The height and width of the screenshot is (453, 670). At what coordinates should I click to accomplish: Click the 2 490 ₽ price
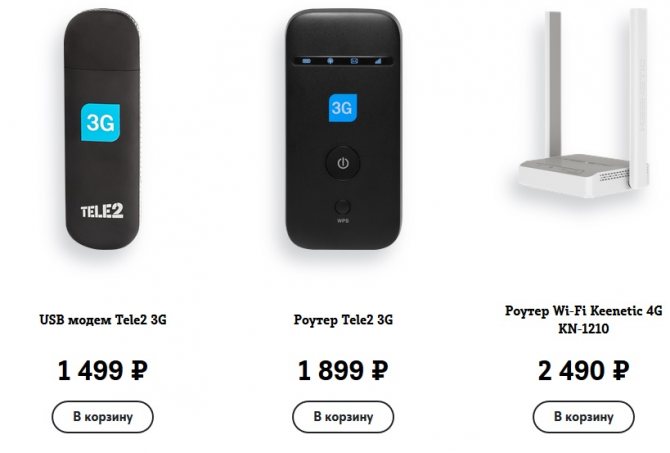(584, 371)
